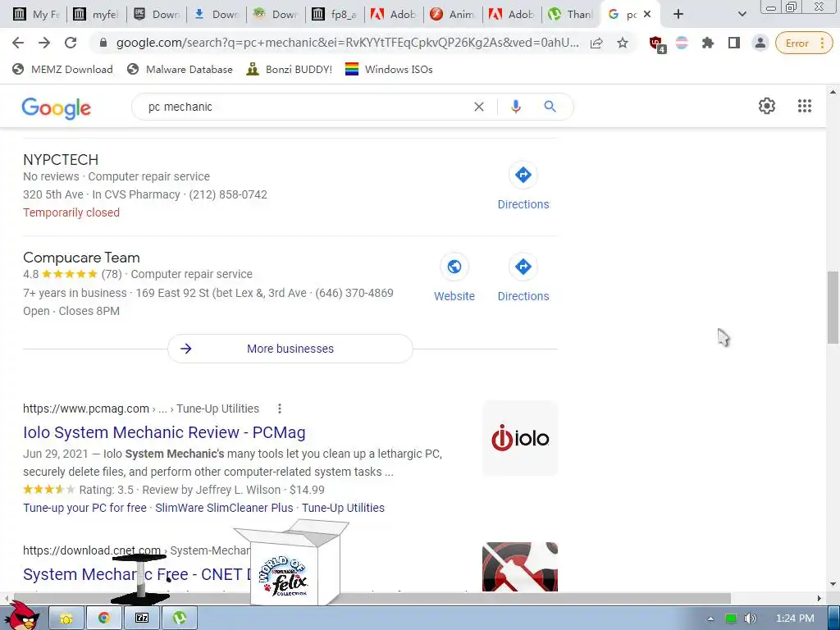
Task: Click the vertical page scrollbar thumb
Action: [x=833, y=308]
